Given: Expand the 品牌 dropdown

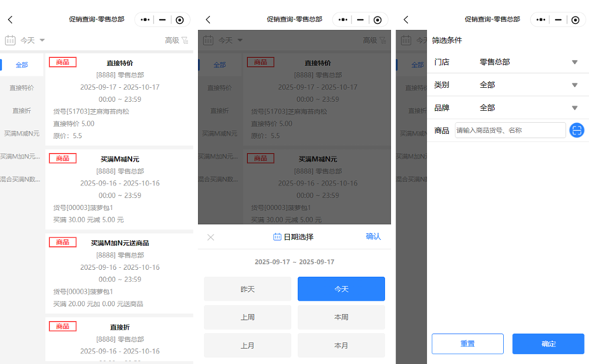Looking at the screenshot, I should pos(574,108).
